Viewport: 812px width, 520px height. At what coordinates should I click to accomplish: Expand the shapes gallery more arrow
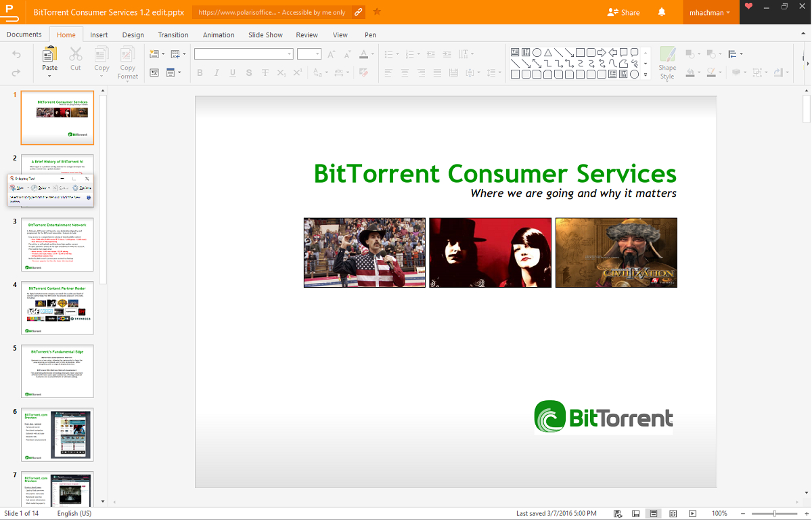click(x=646, y=74)
